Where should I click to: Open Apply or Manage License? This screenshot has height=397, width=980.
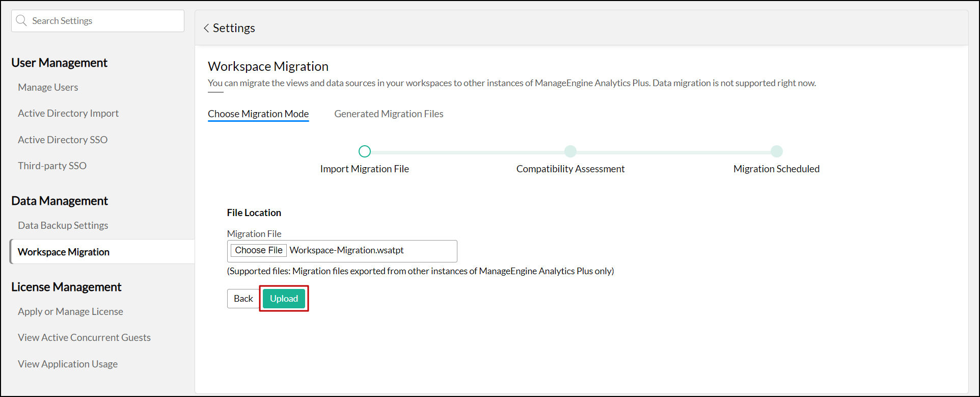70,311
